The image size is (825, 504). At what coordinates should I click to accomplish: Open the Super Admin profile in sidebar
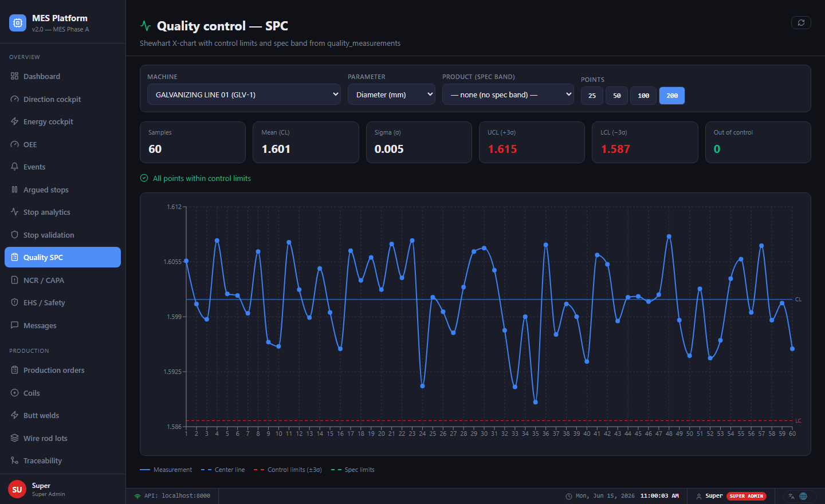(x=62, y=489)
